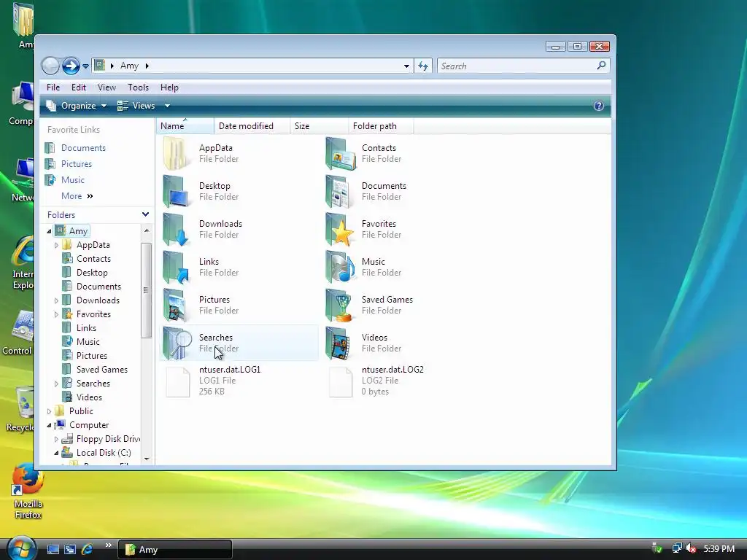Select the ntuser.dat.LOG1 file icon
The width and height of the screenshot is (747, 560).
[178, 381]
